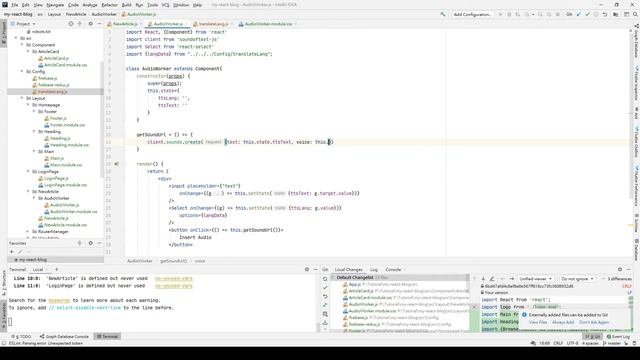Open the TODO tool window

21,336
